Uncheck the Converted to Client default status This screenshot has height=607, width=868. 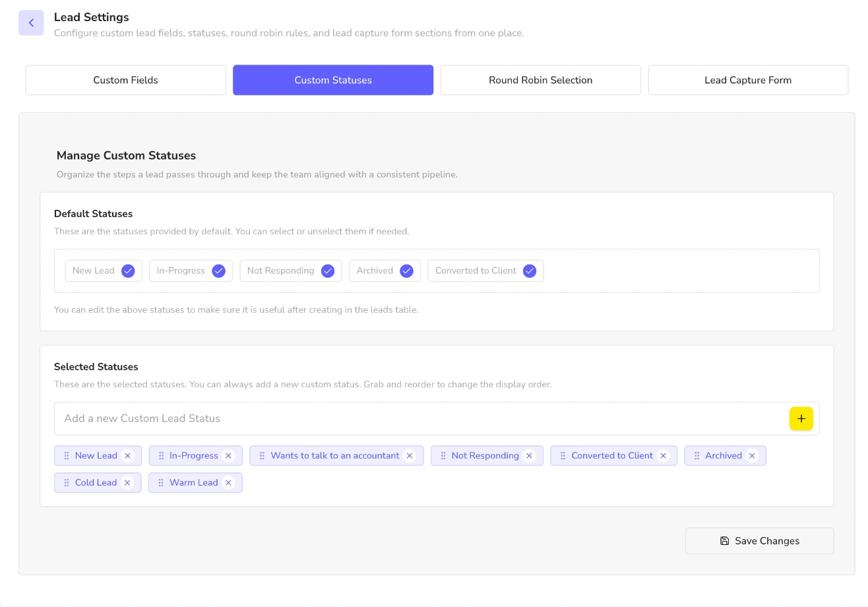coord(530,271)
